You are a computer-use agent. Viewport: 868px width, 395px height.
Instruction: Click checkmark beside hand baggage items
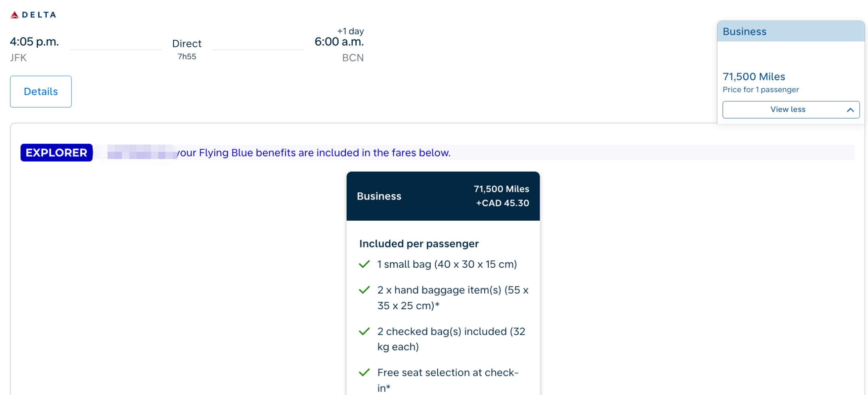[x=364, y=290]
